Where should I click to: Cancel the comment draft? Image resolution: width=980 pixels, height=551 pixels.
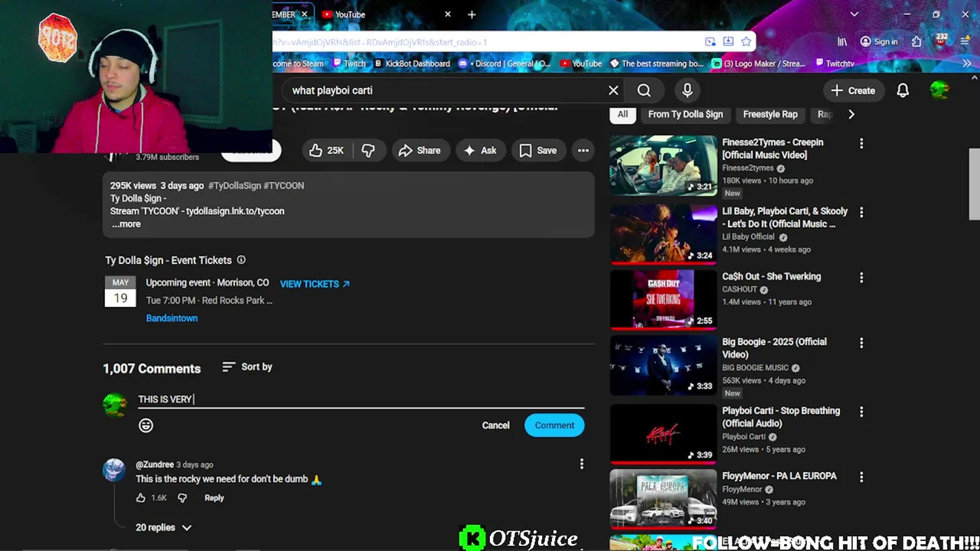coord(495,425)
